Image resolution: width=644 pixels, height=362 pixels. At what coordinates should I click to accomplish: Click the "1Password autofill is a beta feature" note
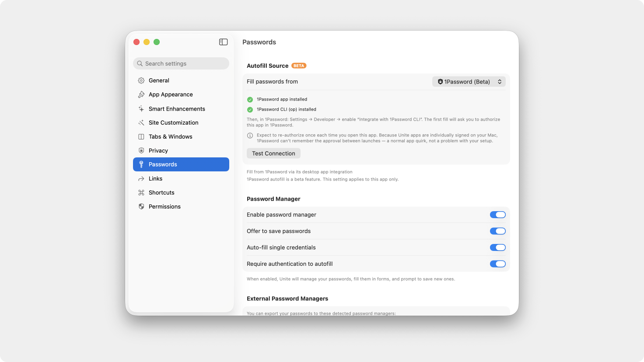[323, 179]
